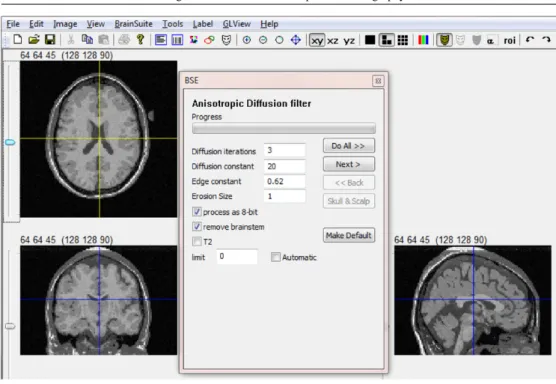This screenshot has height=384, width=556.
Task: Open the Image menu
Action: 65,24
